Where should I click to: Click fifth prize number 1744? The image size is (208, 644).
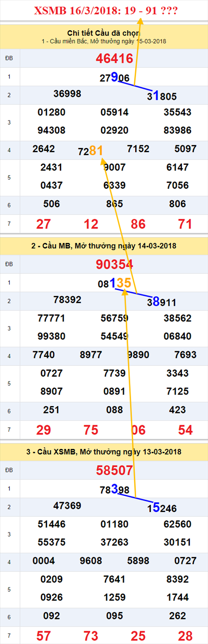click(177, 597)
